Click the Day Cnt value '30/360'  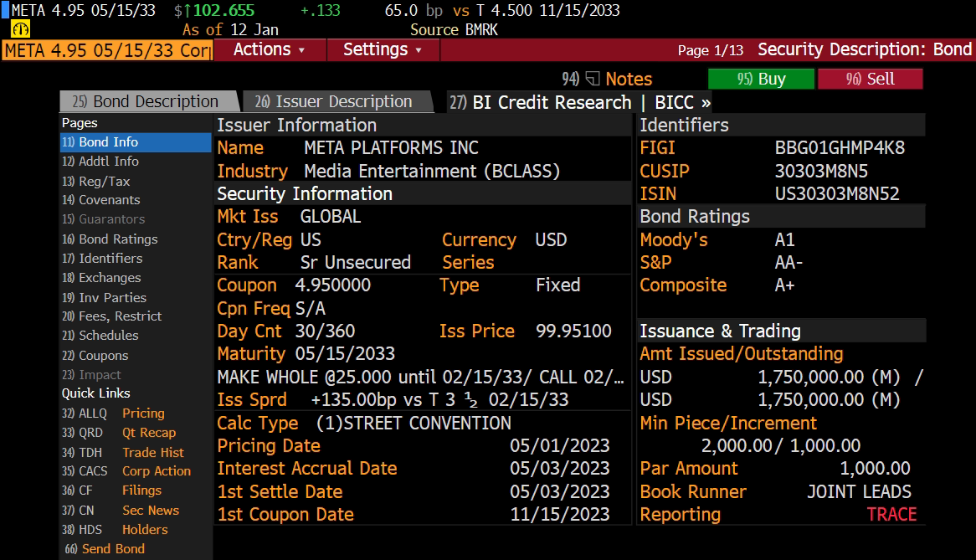[x=325, y=331]
